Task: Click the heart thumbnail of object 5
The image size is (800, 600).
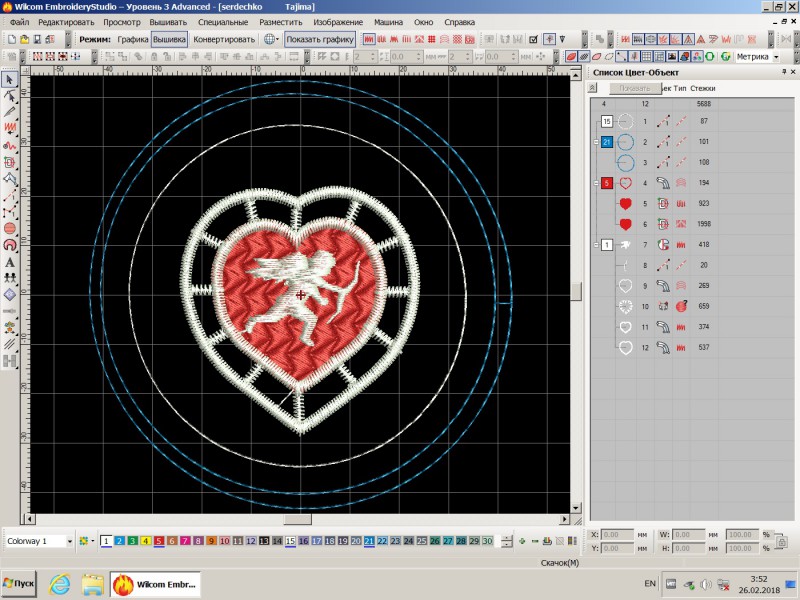Action: pyautogui.click(x=626, y=204)
